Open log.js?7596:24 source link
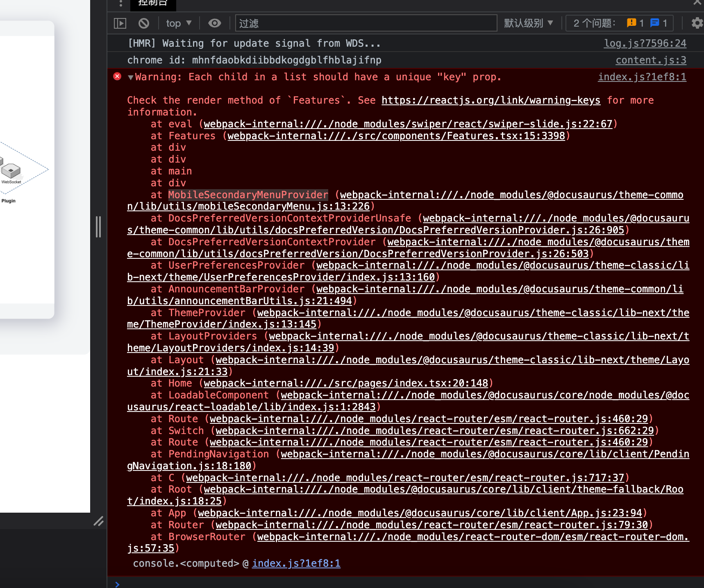The height and width of the screenshot is (588, 704). pyautogui.click(x=645, y=43)
